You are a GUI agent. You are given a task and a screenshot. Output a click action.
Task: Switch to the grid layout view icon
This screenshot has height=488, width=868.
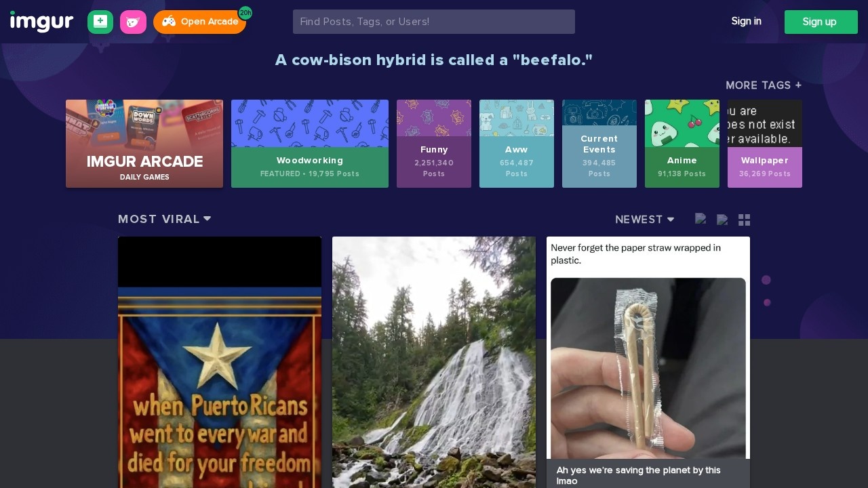pyautogui.click(x=744, y=220)
